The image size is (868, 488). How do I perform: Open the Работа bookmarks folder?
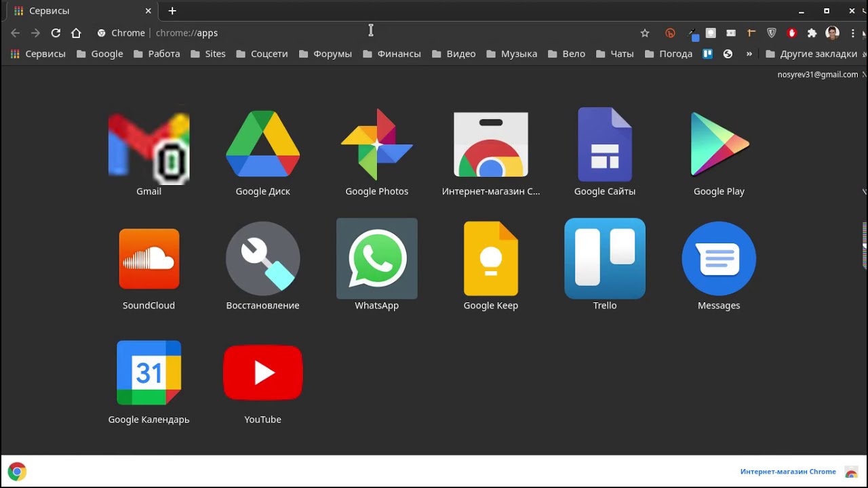[x=157, y=54]
